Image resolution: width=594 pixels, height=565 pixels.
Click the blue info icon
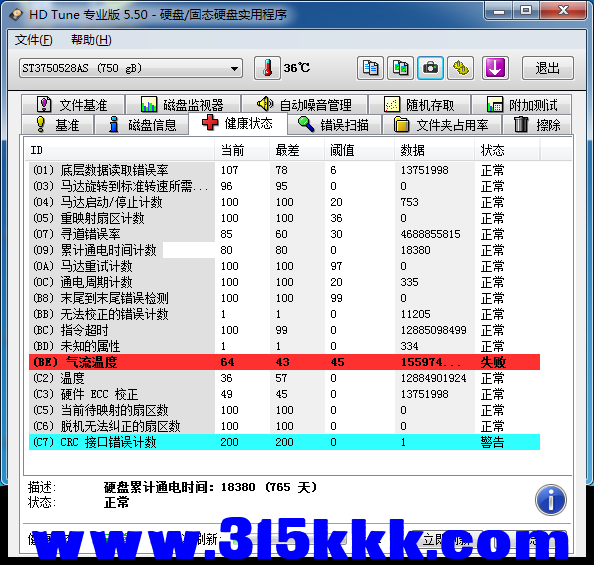[551, 500]
